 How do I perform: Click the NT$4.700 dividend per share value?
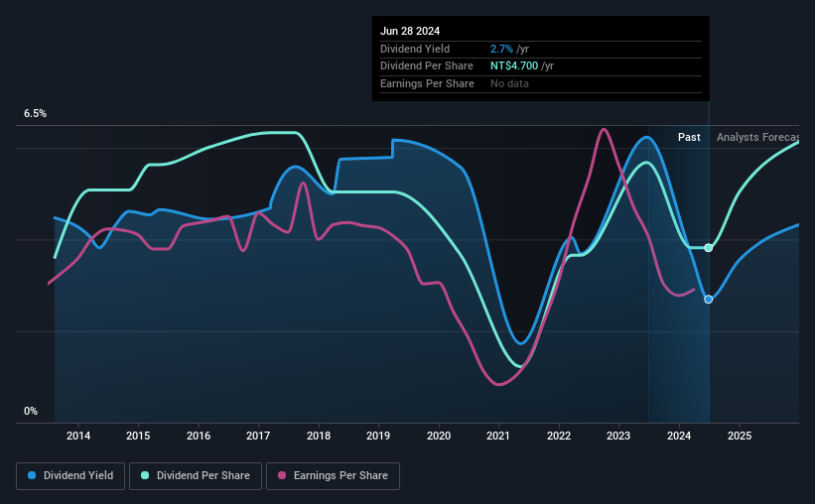pyautogui.click(x=514, y=66)
